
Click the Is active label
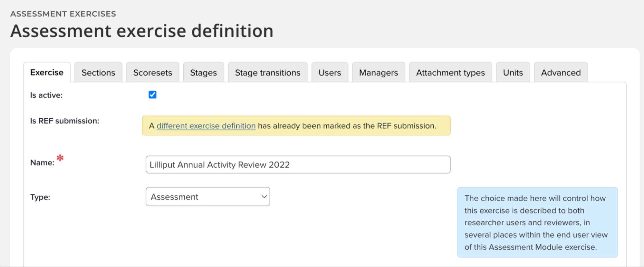[46, 95]
